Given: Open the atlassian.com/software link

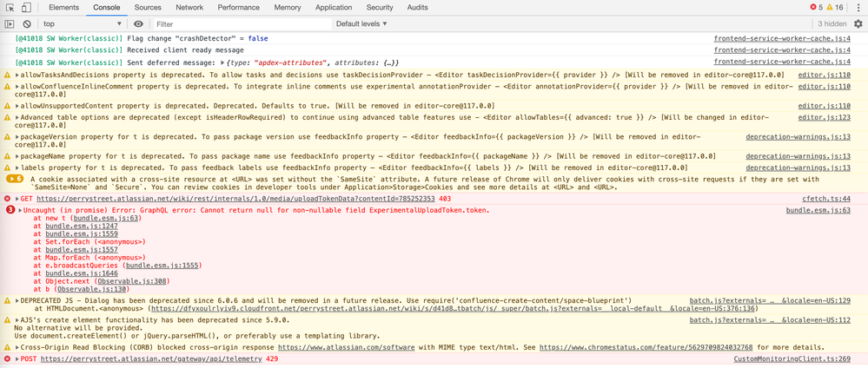Looking at the screenshot, I should [347, 347].
